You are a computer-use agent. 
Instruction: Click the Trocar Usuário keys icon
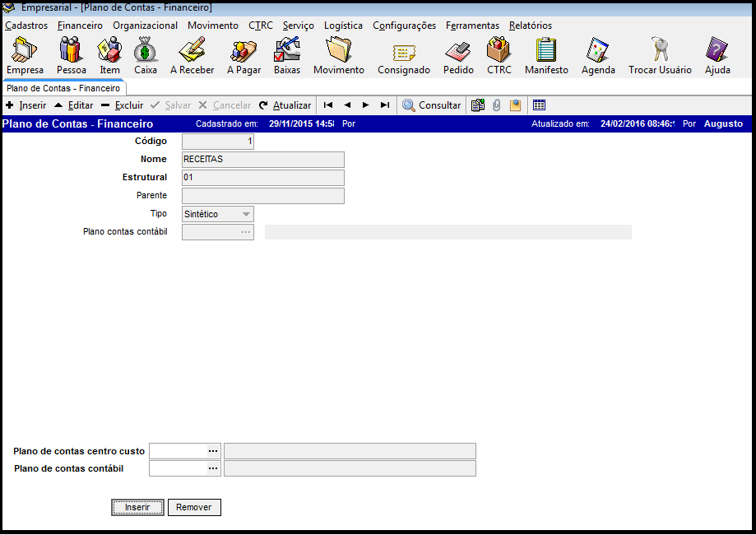[660, 55]
